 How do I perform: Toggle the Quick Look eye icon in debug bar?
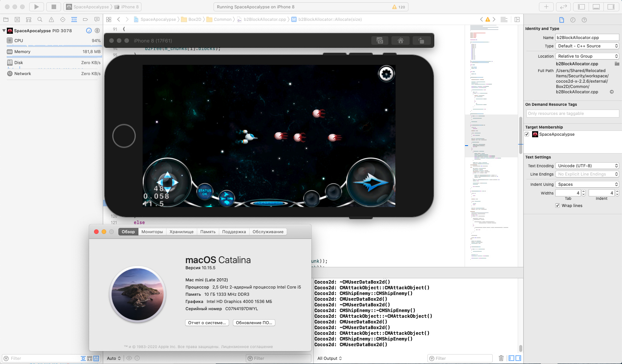(x=129, y=358)
